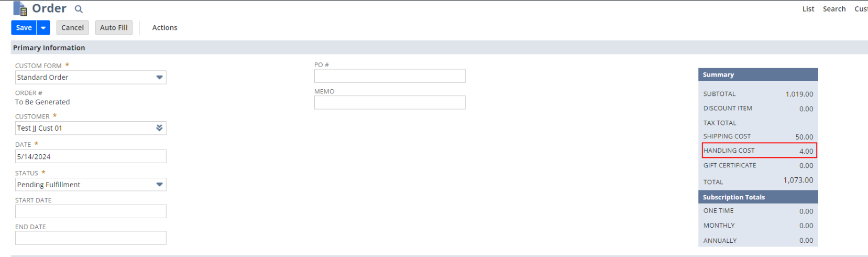Open the Actions menu

click(164, 28)
